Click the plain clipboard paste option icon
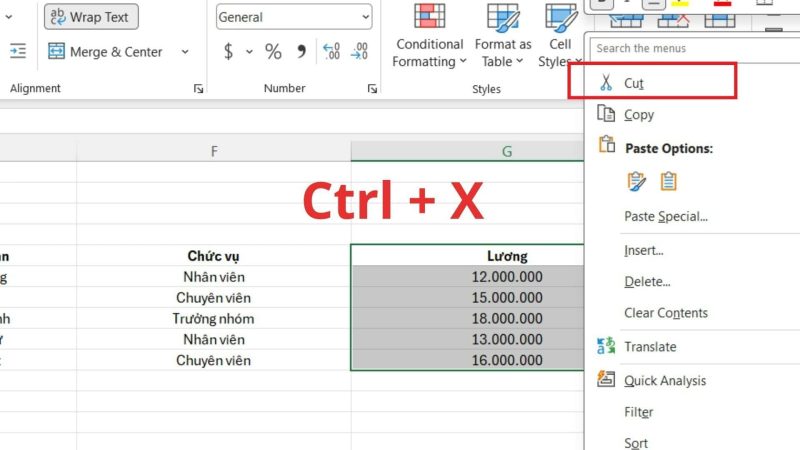800x450 pixels. (668, 182)
